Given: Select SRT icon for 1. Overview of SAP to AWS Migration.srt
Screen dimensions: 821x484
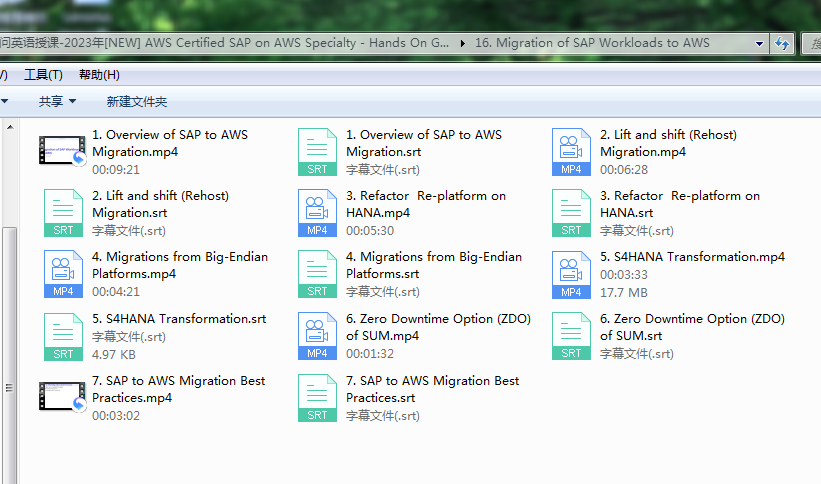Looking at the screenshot, I should tap(317, 152).
